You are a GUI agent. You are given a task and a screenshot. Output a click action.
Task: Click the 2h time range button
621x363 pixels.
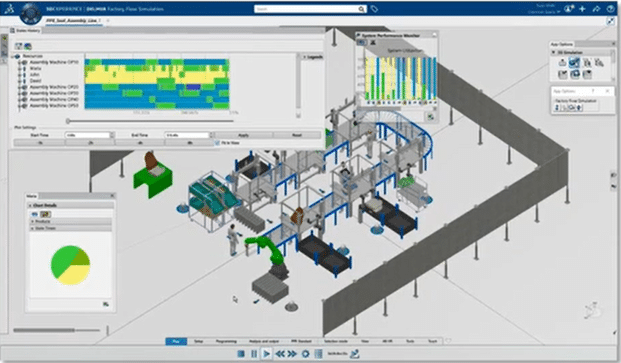pos(90,143)
